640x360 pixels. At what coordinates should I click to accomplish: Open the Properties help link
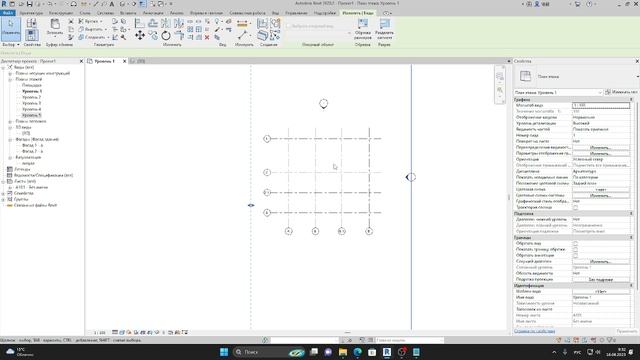point(534,331)
